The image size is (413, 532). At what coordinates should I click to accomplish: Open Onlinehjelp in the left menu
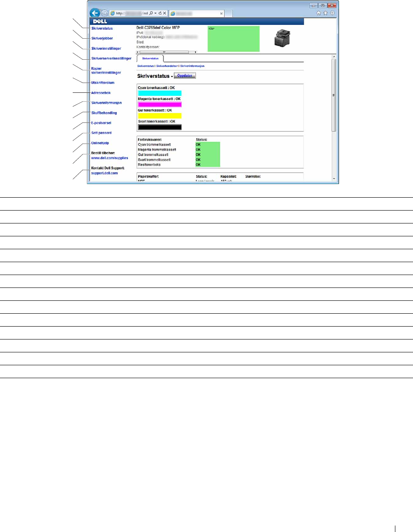(100, 143)
